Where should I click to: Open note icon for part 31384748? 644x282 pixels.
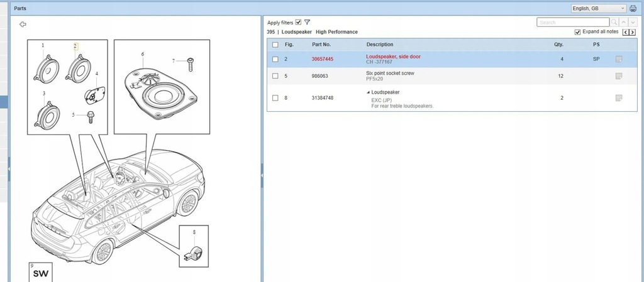point(619,98)
